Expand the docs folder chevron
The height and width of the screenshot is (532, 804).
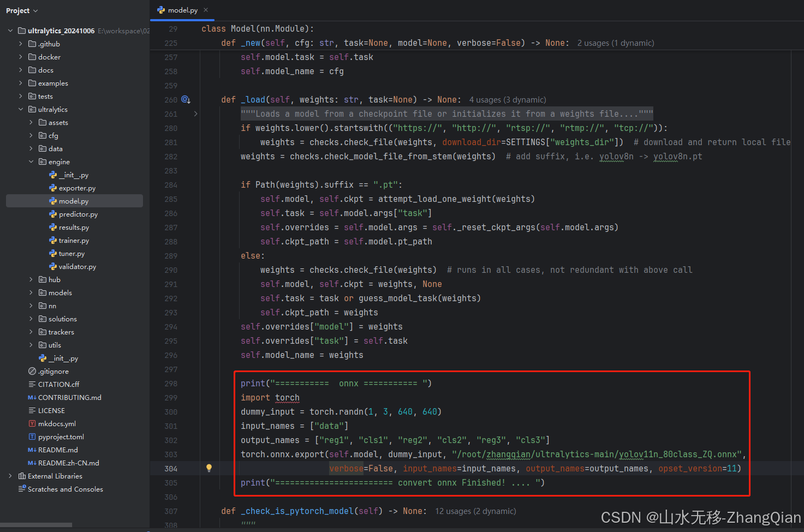21,70
